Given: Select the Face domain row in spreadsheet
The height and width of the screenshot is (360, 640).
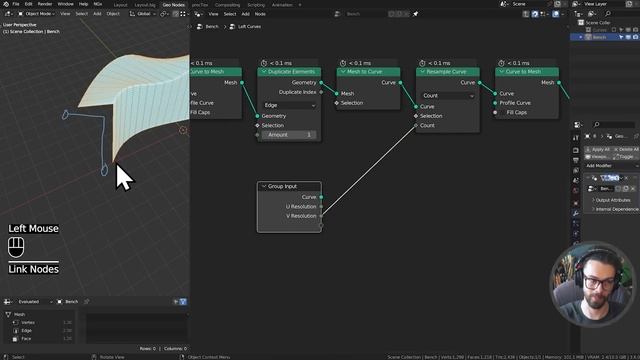Looking at the screenshot, I should 42,339.
